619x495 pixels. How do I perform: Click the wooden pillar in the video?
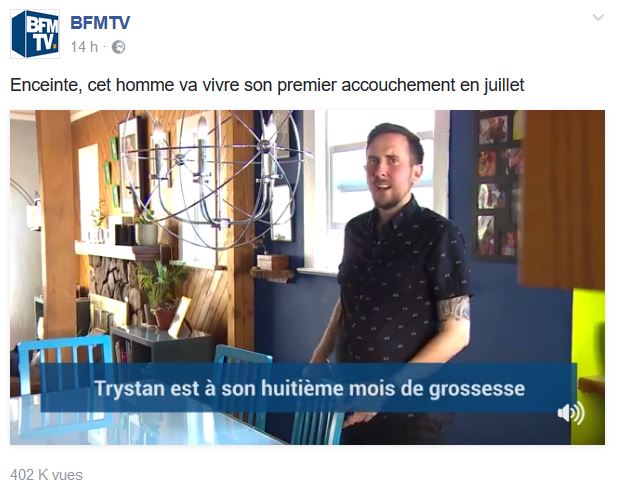(57, 223)
